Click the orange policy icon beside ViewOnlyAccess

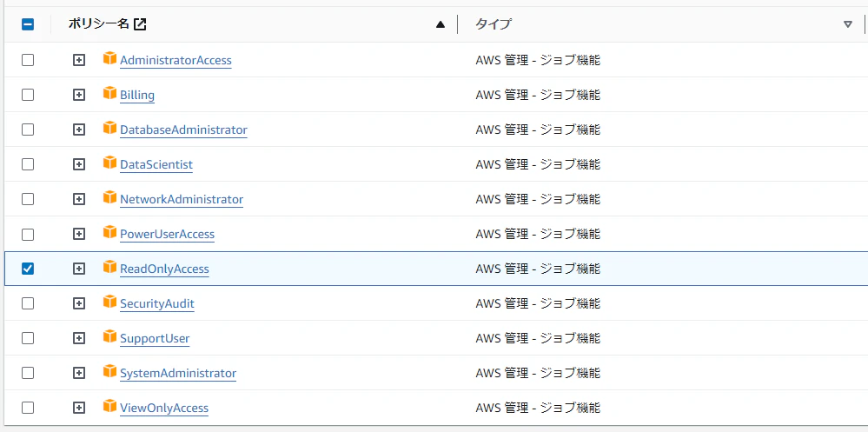coord(109,406)
